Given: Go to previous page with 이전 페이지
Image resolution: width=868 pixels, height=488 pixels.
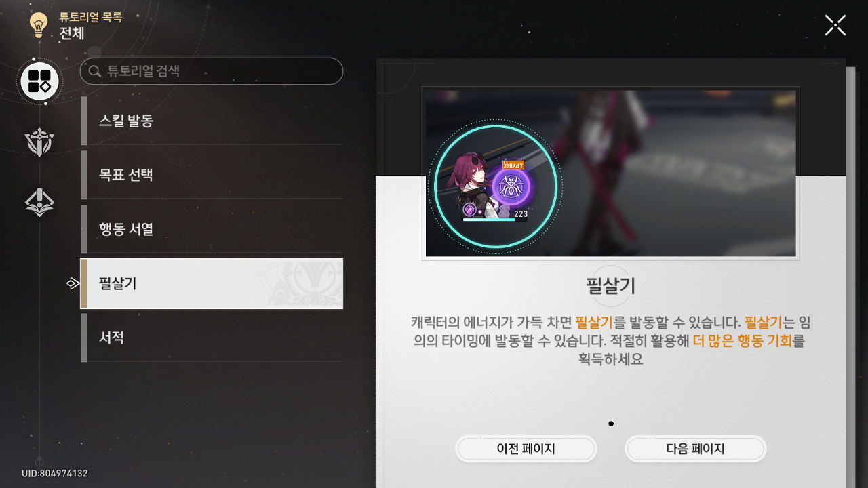Looking at the screenshot, I should pyautogui.click(x=526, y=449).
